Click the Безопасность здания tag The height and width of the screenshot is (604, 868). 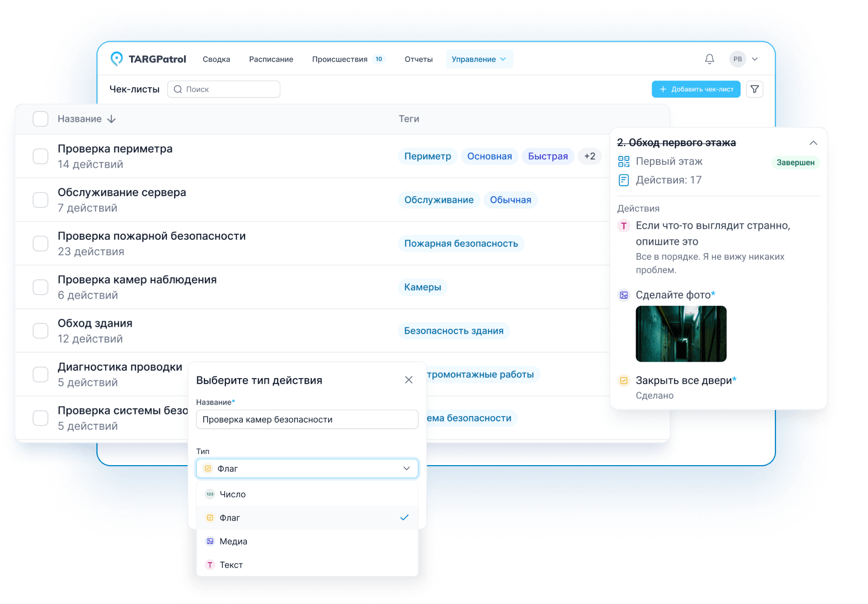(454, 331)
